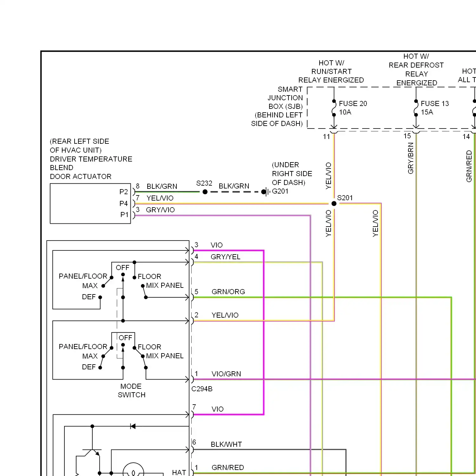Click the P4 terminal label
Image resolution: width=476 pixels, height=476 pixels.
123,203
